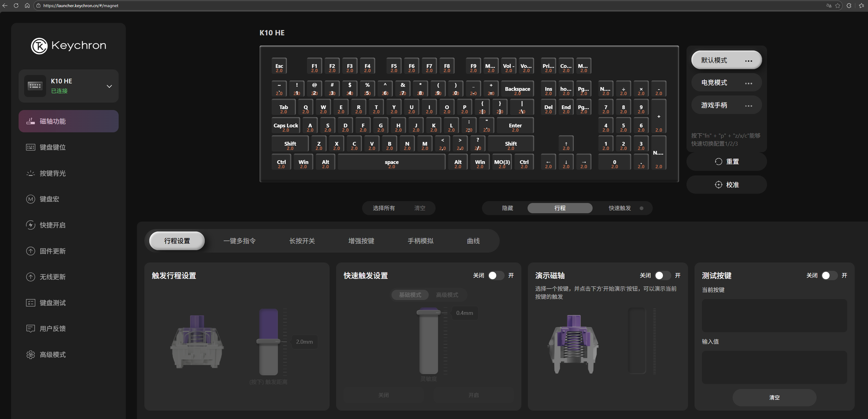Open 快捷开启 lightning icon in sidebar
The image size is (868, 419).
click(x=30, y=225)
